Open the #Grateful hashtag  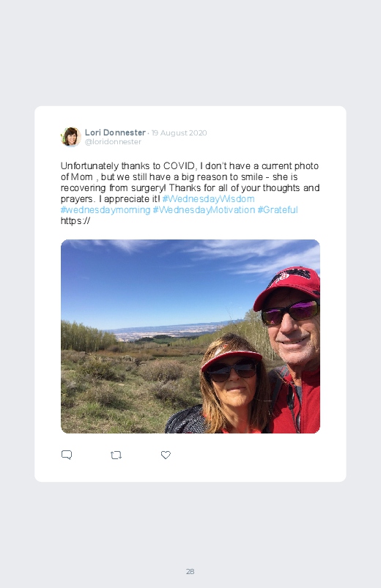point(278,209)
